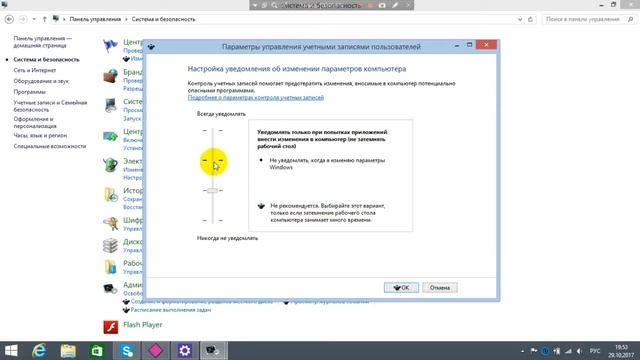
Task: Open Windows Store from taskbar
Action: tap(97, 351)
